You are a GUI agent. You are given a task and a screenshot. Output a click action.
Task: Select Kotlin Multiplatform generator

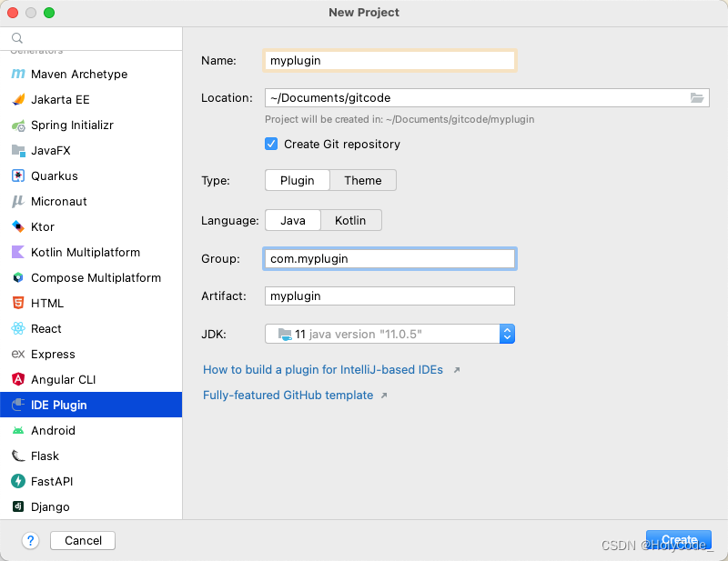tap(91, 252)
